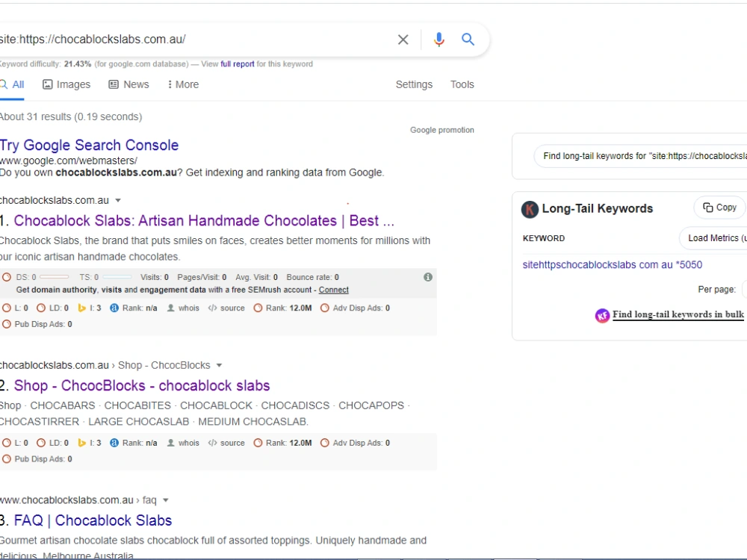Click Bing I: 3 in second result

click(x=90, y=443)
